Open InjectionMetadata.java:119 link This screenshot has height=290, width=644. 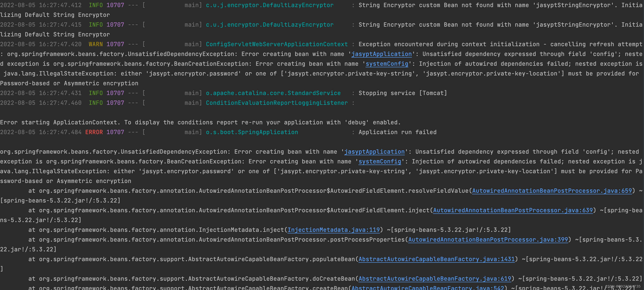(334, 230)
